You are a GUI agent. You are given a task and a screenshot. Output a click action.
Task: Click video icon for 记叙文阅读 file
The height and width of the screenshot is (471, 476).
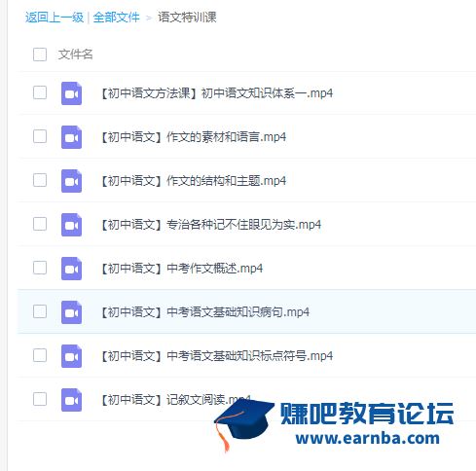pyautogui.click(x=71, y=400)
